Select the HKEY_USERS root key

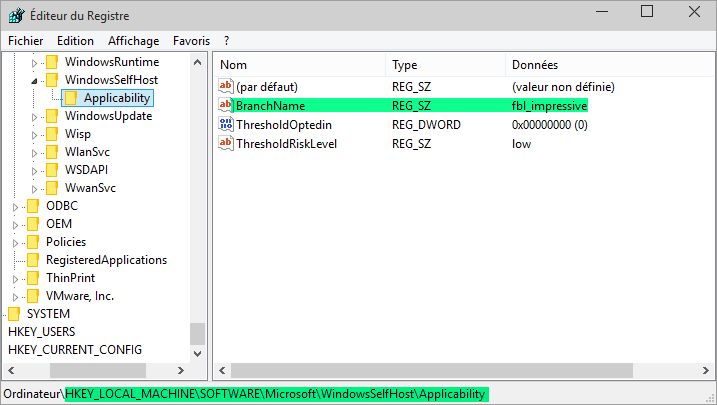click(x=41, y=332)
